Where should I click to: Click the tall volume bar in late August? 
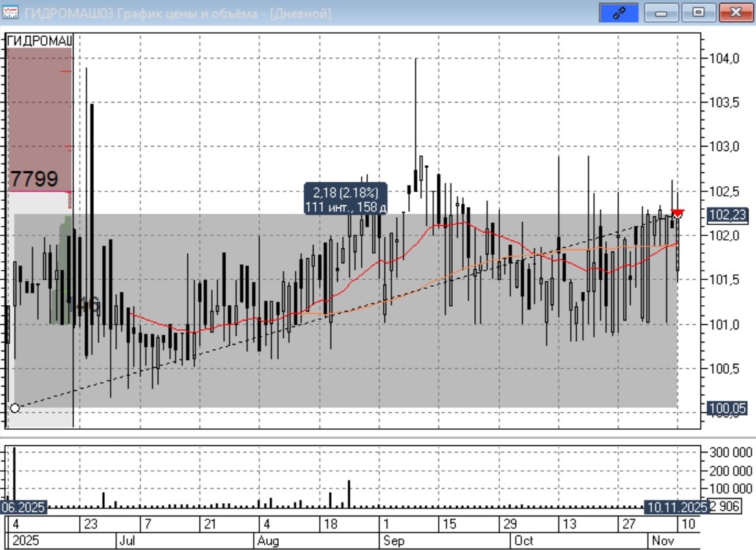349,494
